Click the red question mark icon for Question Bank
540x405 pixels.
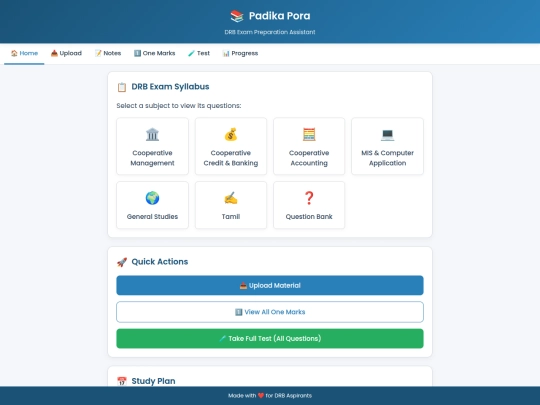[309, 198]
